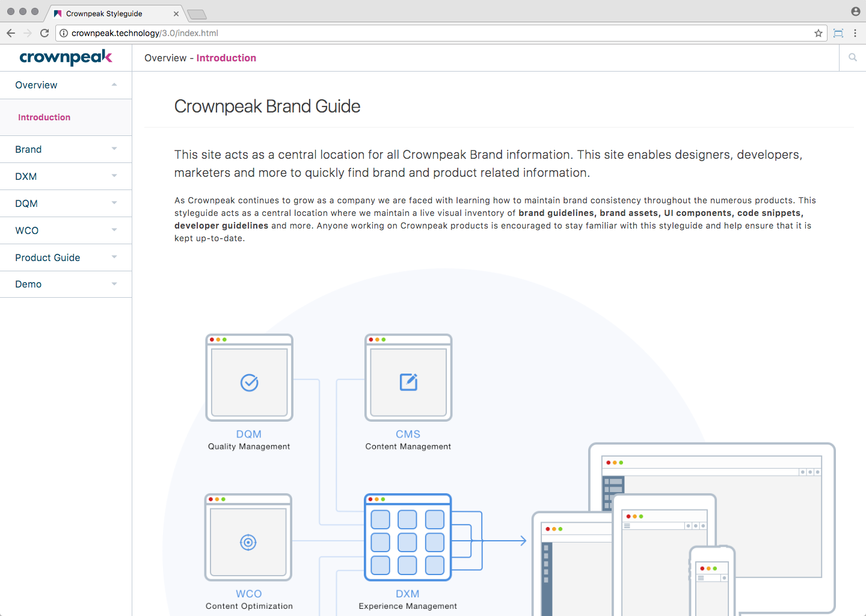Click the CMS label text
The image size is (866, 616).
(408, 434)
